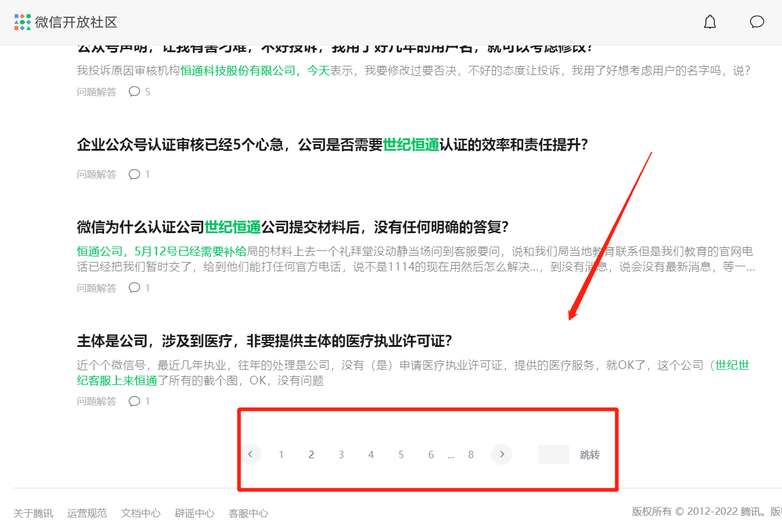Viewport: 782px width, 532px height.
Task: Click the pagination ellipsis between 6 and 8
Action: [x=451, y=456]
